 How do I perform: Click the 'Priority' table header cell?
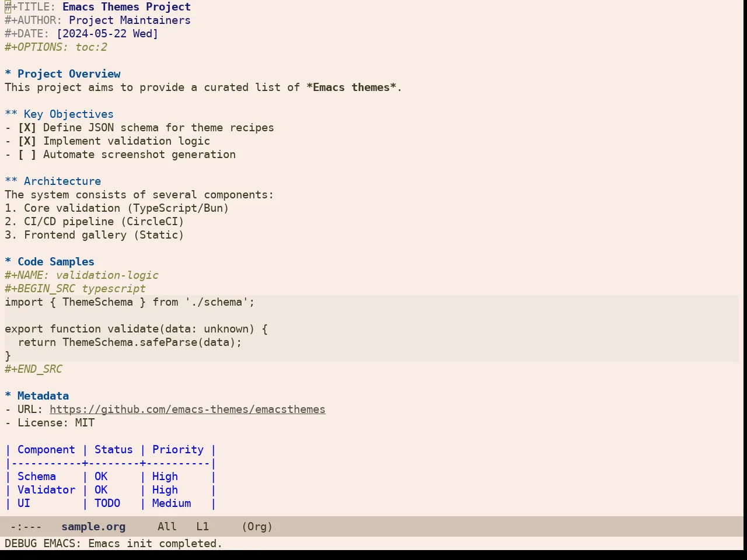(178, 450)
